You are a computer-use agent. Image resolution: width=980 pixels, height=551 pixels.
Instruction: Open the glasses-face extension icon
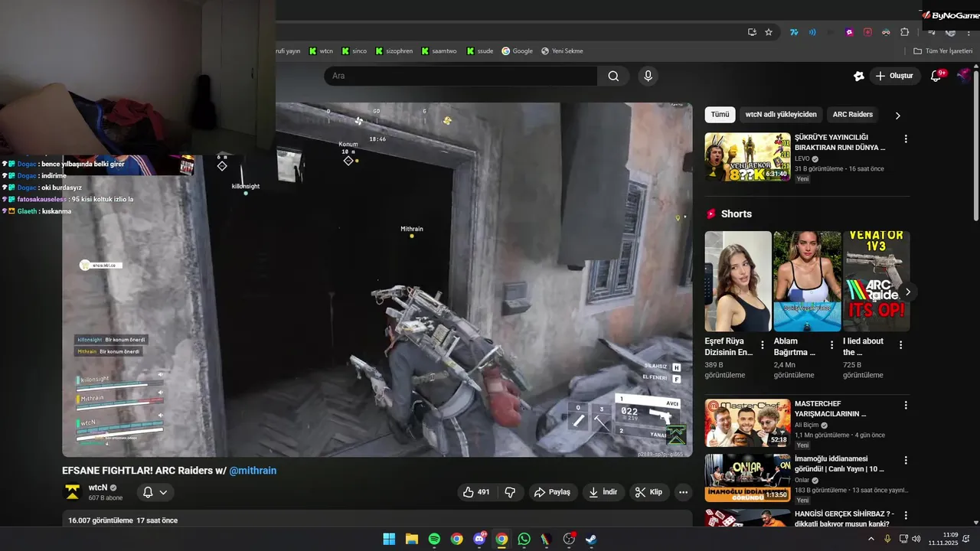(886, 32)
